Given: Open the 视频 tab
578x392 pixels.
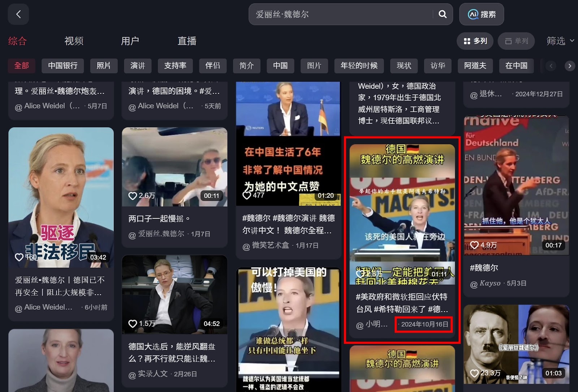Looking at the screenshot, I should [74, 41].
